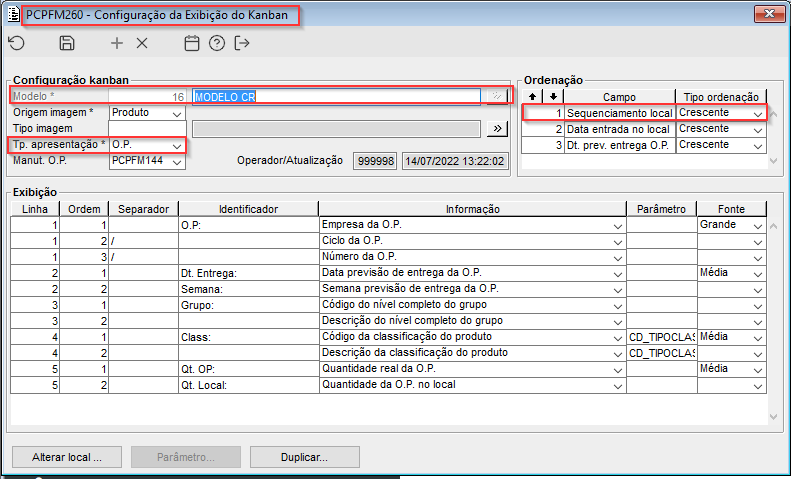This screenshot has width=791, height=479.
Task: Expand Informação dropdown for Quantidade real da O.P.
Action: click(x=618, y=369)
